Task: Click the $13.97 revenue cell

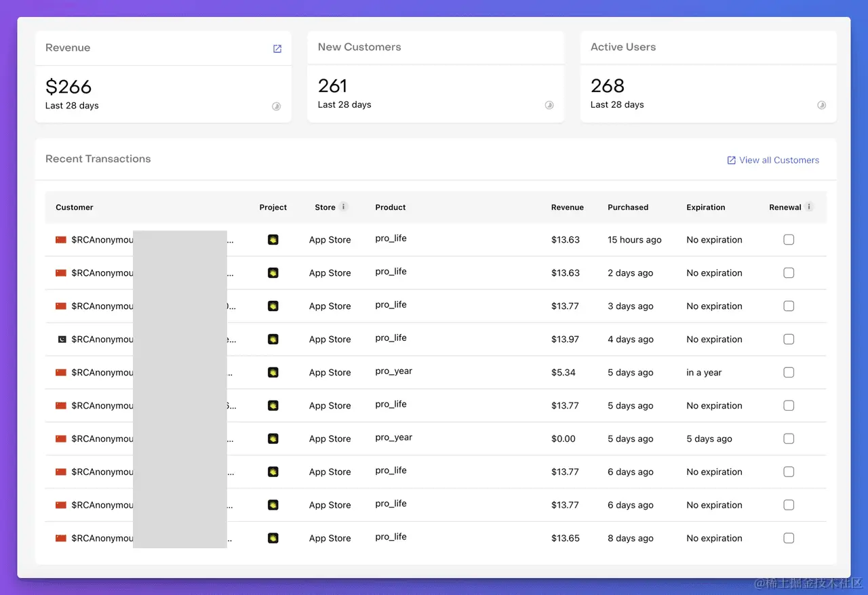Action: [566, 340]
